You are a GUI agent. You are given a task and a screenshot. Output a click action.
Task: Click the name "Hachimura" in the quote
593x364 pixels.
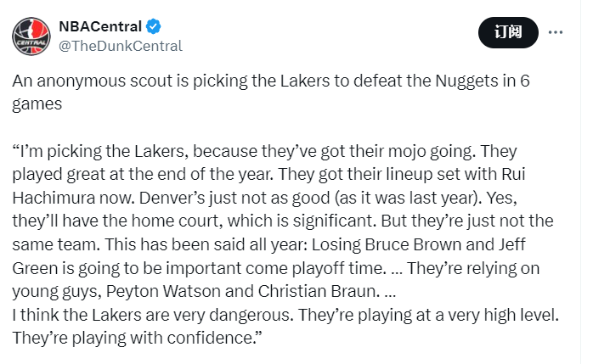pyautogui.click(x=54, y=198)
